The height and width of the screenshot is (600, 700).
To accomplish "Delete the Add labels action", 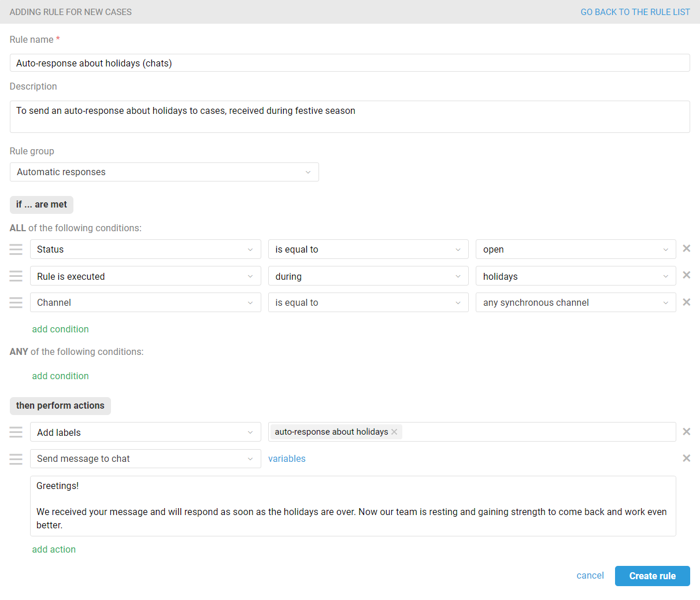I will point(686,432).
